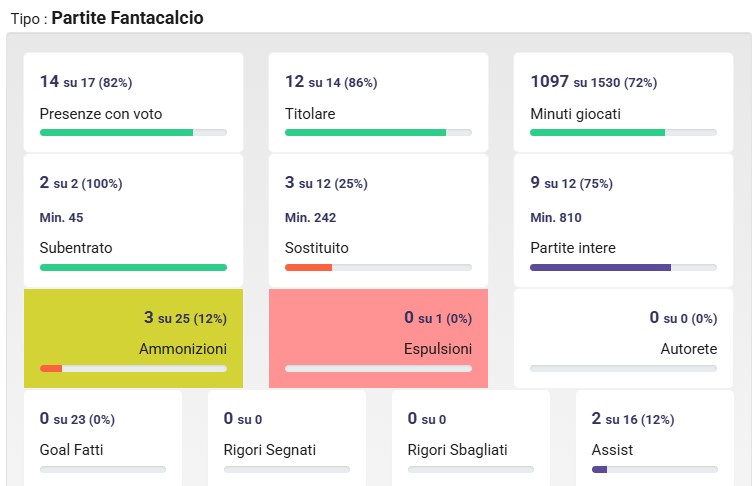This screenshot has width=754, height=486.
Task: Select the yellow Ammonizioni card
Action: pos(133,337)
